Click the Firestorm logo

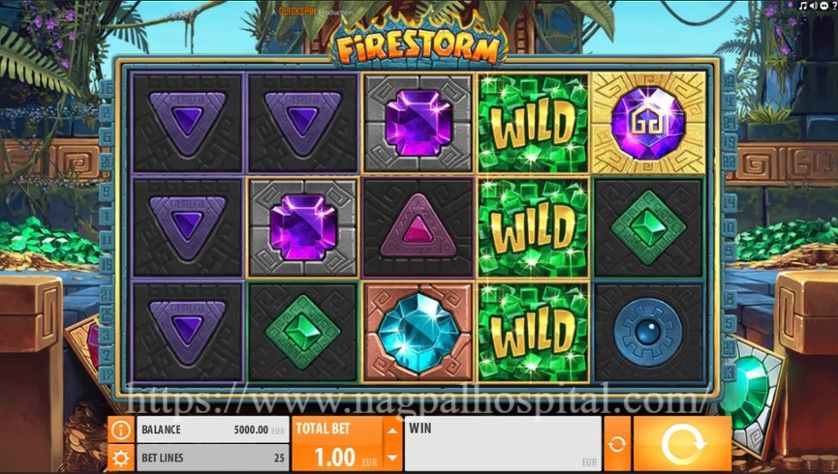pyautogui.click(x=418, y=45)
